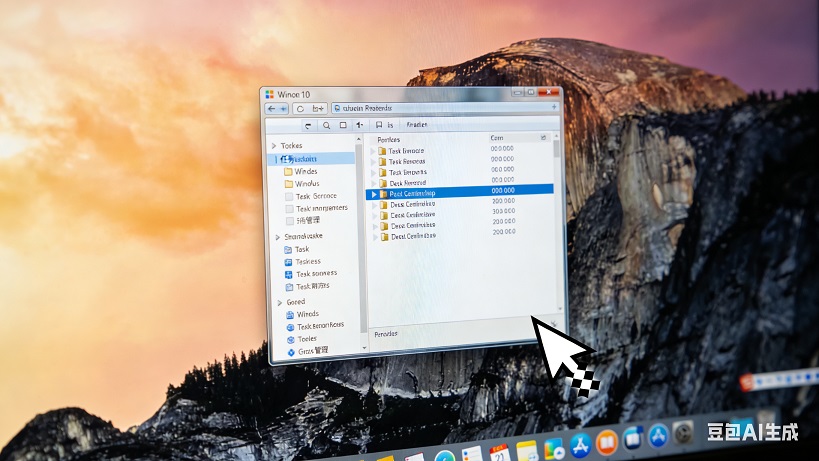Open the yellow Notes icon in dock
This screenshot has width=819, height=461.
pos(527,451)
